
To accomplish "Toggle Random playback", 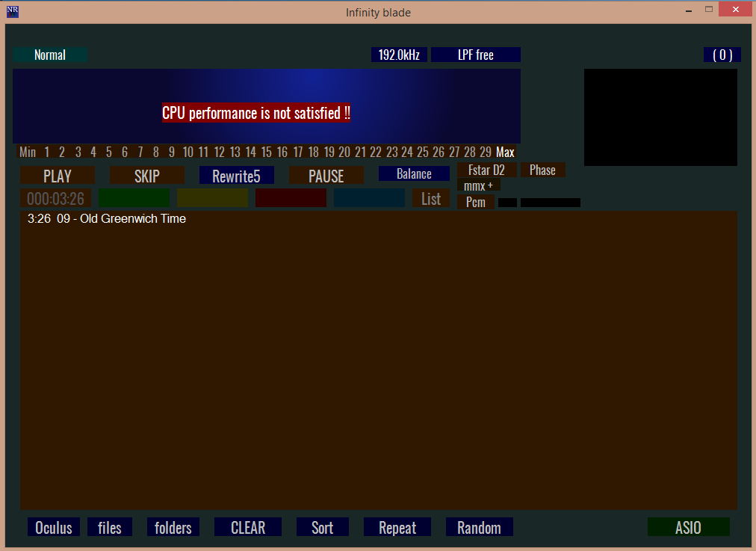I will [x=480, y=527].
